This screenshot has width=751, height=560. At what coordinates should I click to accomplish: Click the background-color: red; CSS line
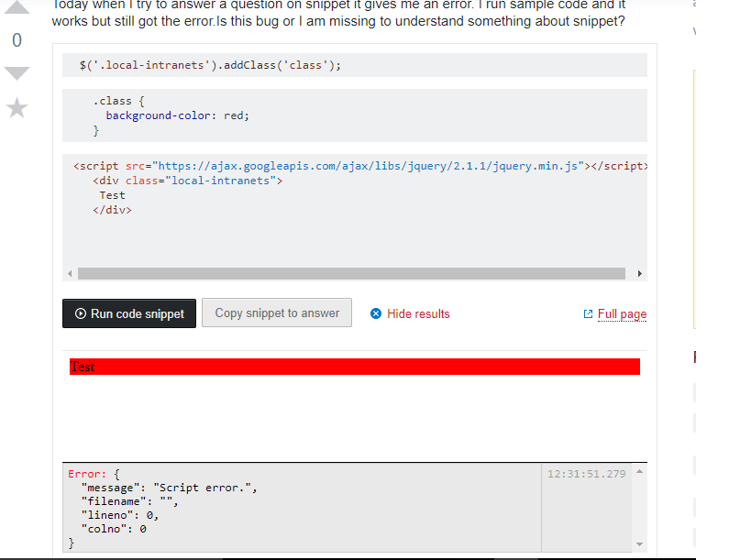177,115
